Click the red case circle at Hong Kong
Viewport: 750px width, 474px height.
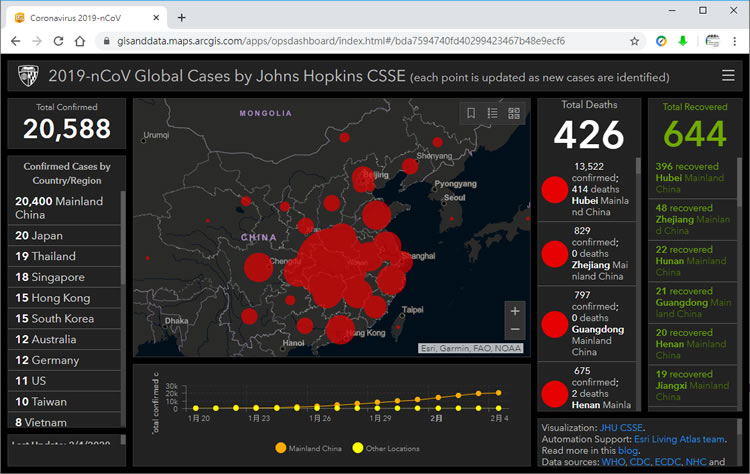pyautogui.click(x=340, y=330)
